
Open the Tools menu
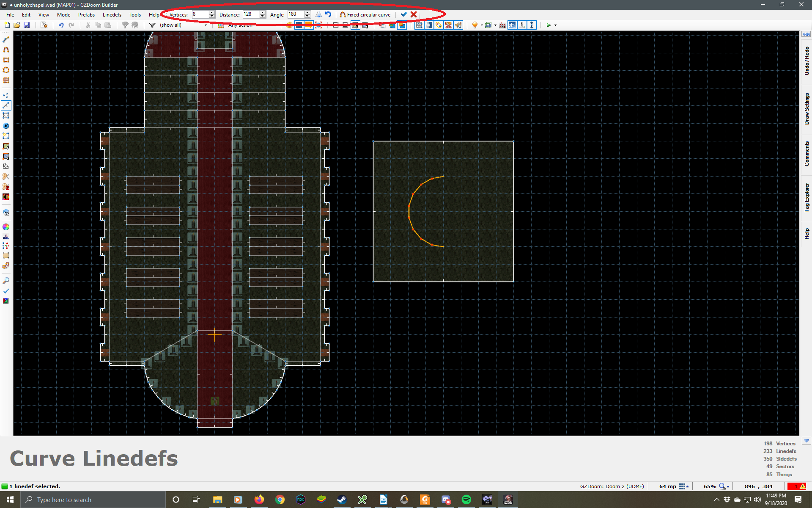point(135,14)
